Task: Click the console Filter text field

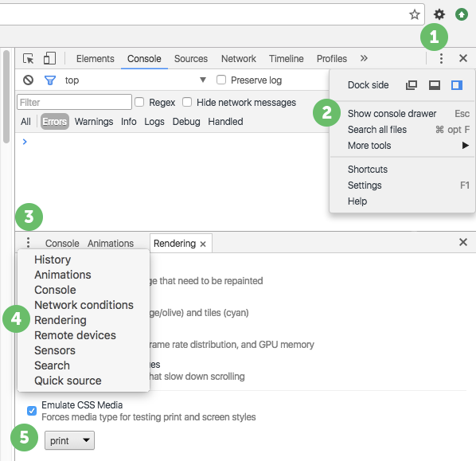Action: (x=74, y=102)
